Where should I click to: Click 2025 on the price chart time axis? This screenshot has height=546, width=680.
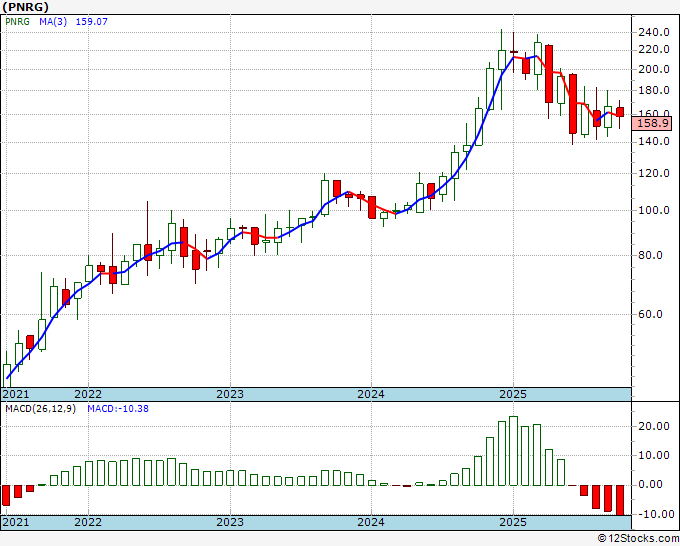click(513, 394)
